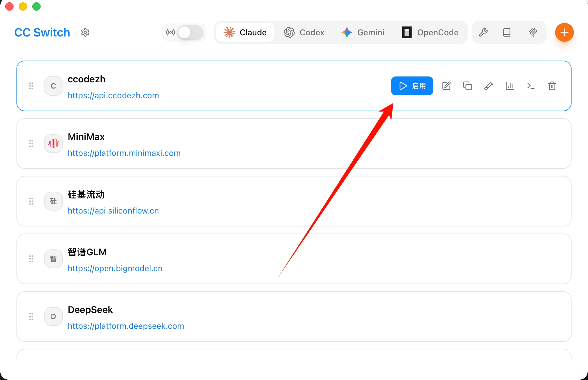The height and width of the screenshot is (380, 588).
Task: Switch to the Claude tab
Action: tap(245, 32)
